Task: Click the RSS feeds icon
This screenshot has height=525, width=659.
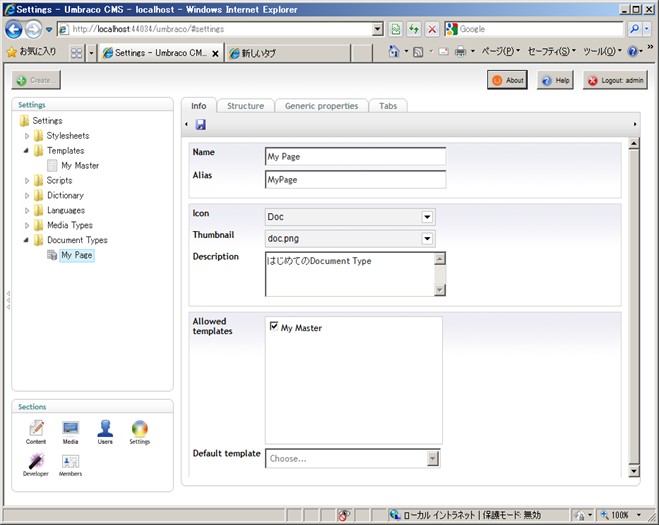Action: (418, 52)
